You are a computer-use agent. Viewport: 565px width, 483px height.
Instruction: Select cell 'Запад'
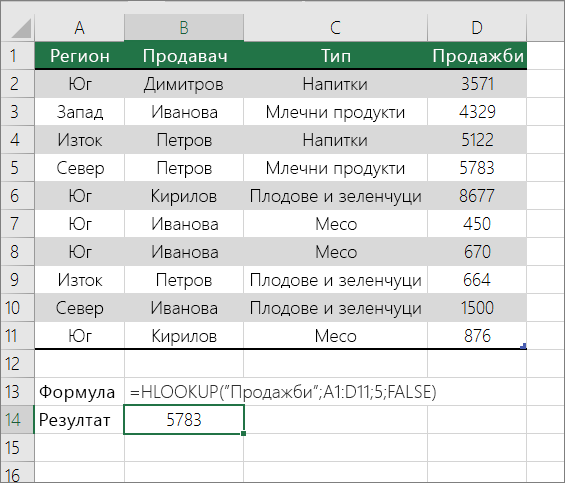[80, 112]
